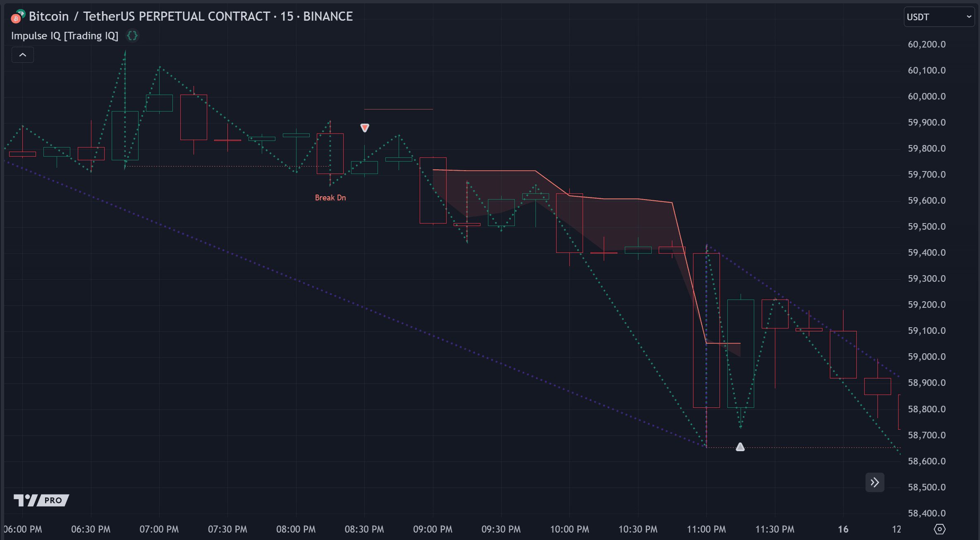Viewport: 980px width, 540px height.
Task: Click the 11:30 PM time axis label
Action: [x=775, y=529]
